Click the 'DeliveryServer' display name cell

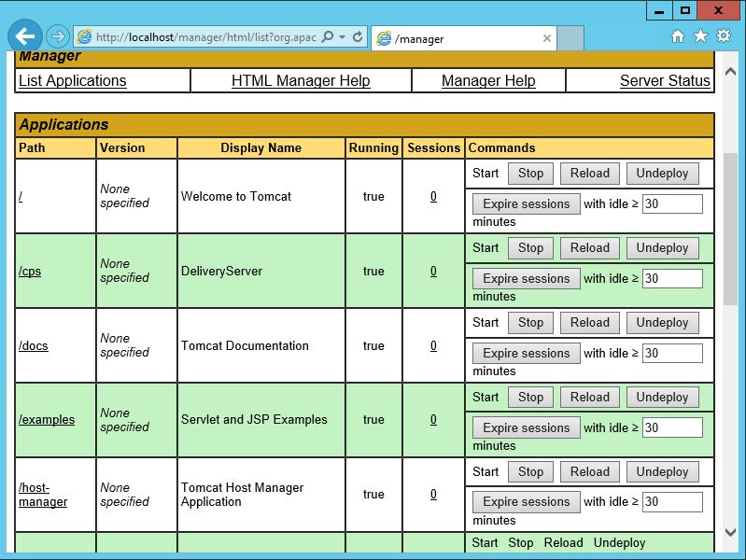260,272
